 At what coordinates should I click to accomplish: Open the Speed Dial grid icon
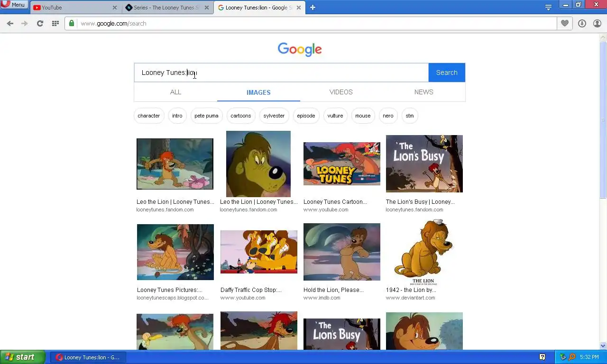click(55, 23)
